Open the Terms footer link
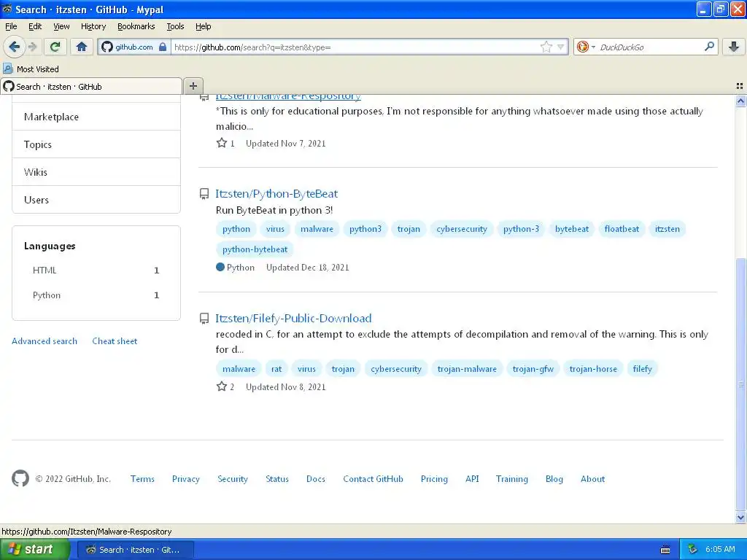 [142, 479]
